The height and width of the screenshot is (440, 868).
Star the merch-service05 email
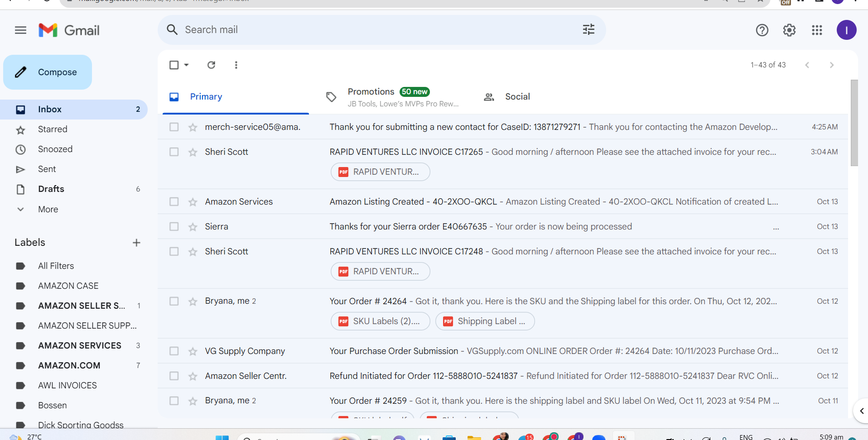point(193,127)
